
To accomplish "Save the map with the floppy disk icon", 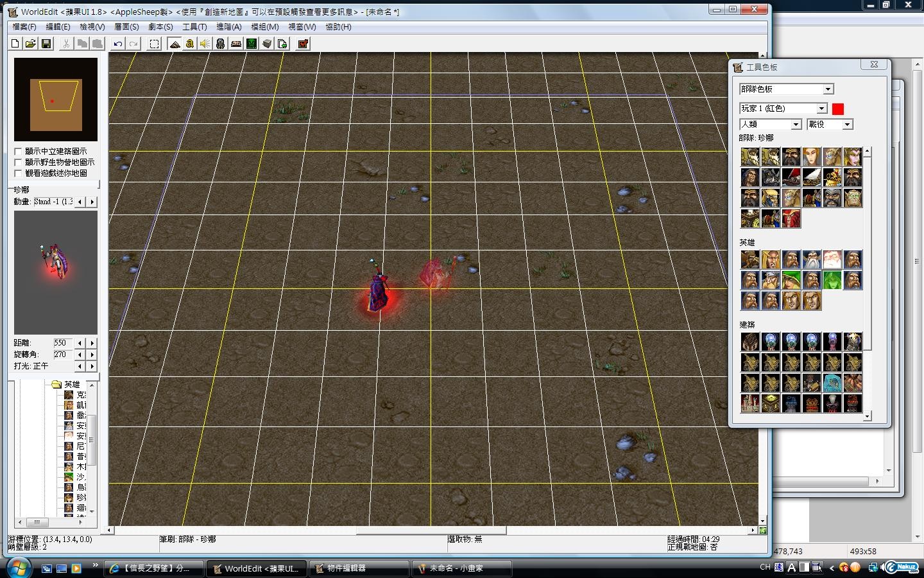I will [46, 44].
